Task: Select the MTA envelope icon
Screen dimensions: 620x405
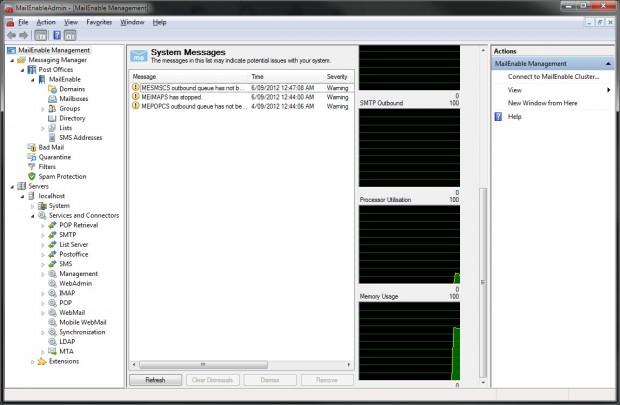Action: pyautogui.click(x=52, y=351)
